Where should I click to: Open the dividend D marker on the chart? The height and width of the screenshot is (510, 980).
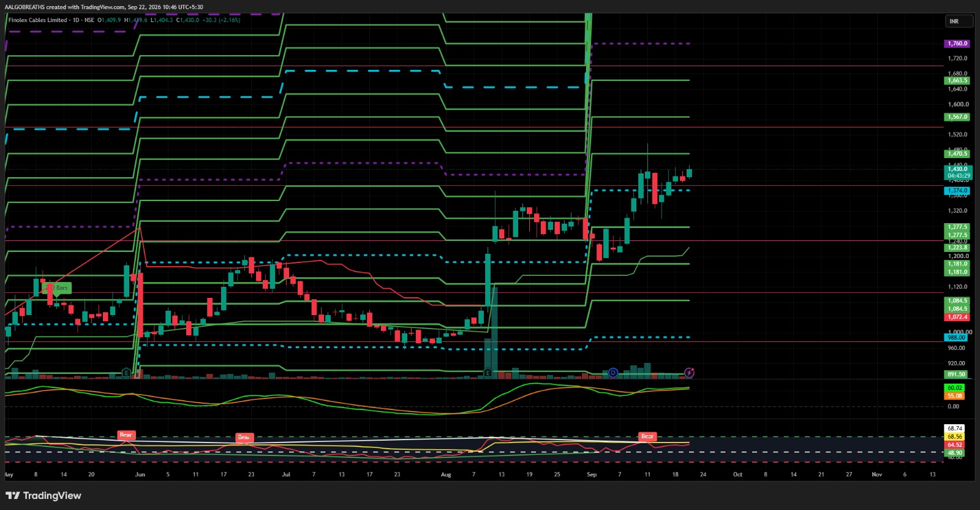[x=613, y=372]
